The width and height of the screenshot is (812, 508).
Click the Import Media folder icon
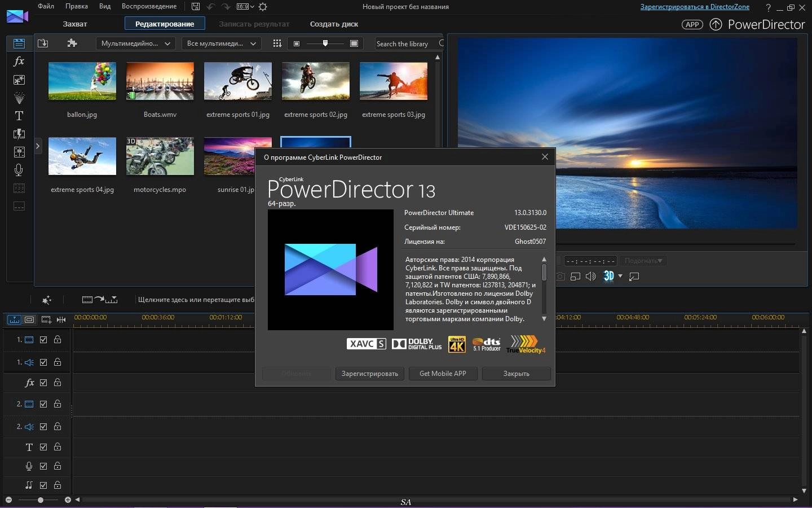43,43
